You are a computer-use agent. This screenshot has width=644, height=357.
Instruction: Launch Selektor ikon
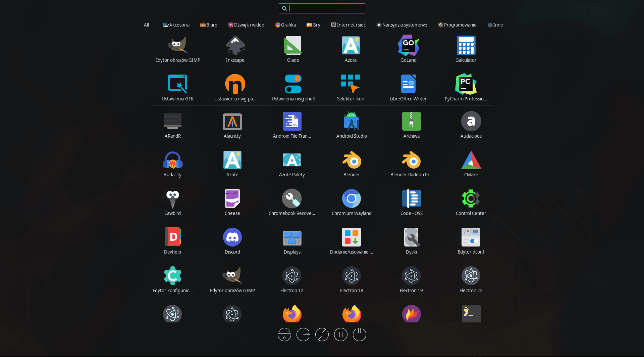[351, 88]
